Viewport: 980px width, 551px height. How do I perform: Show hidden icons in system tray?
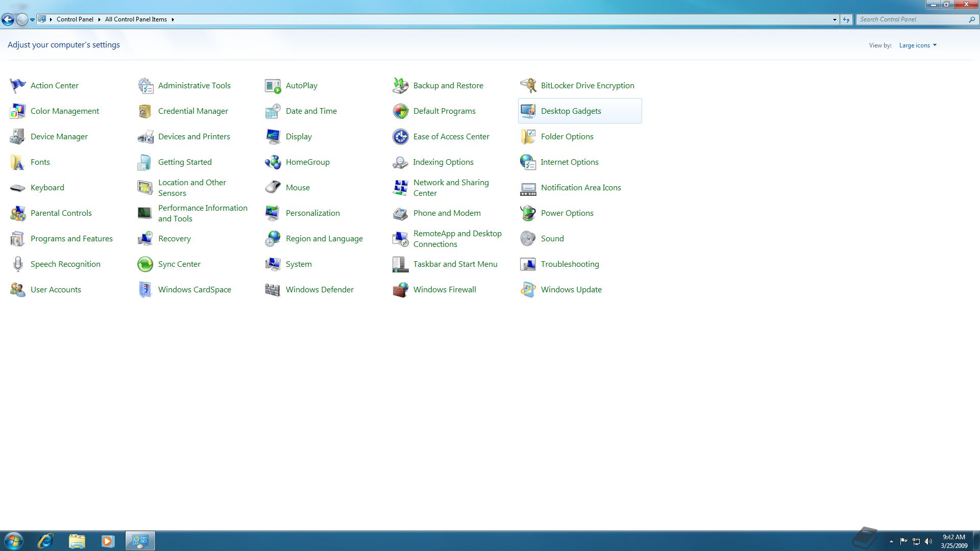(891, 541)
